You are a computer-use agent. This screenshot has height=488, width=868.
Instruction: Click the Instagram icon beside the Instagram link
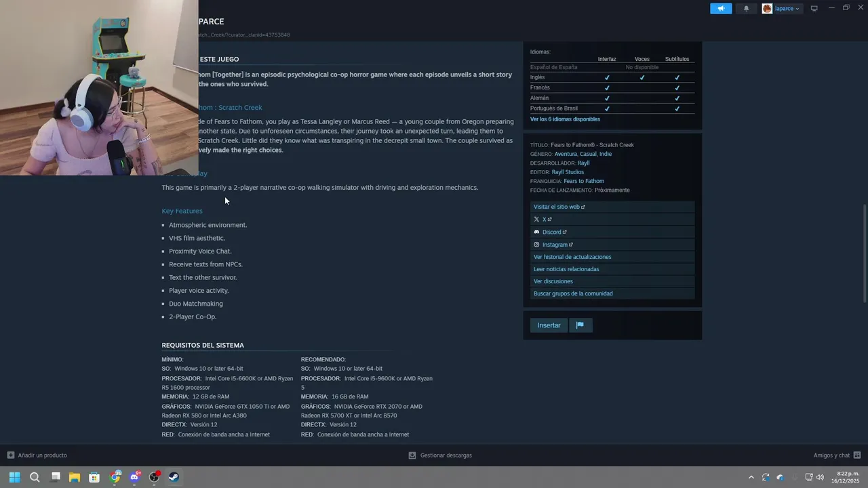click(536, 245)
